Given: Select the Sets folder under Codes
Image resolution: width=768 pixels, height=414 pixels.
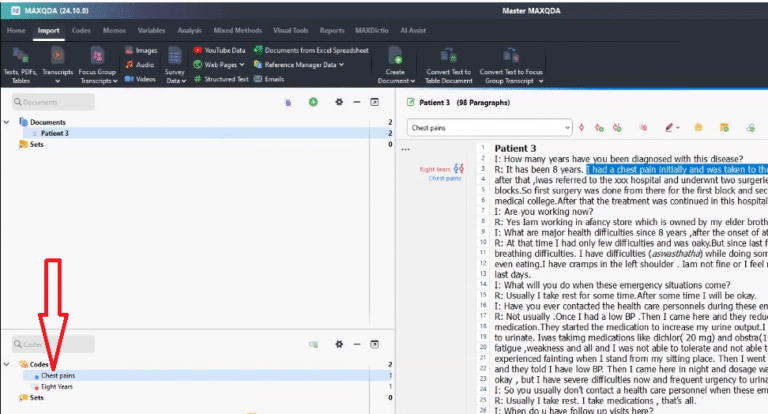Looking at the screenshot, I should pos(31,398).
